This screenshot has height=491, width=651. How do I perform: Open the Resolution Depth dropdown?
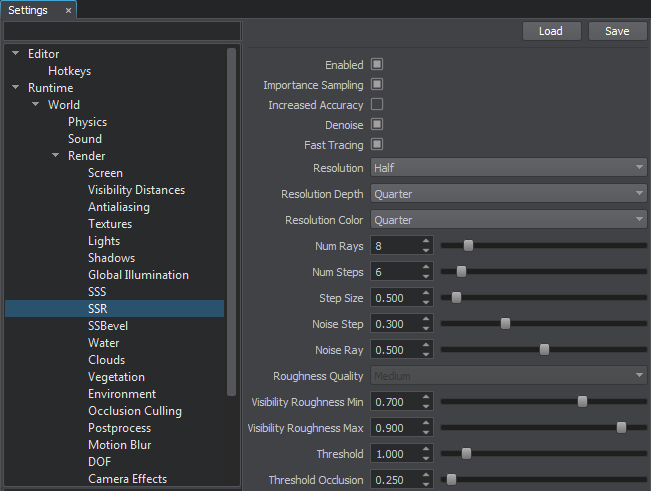[509, 194]
